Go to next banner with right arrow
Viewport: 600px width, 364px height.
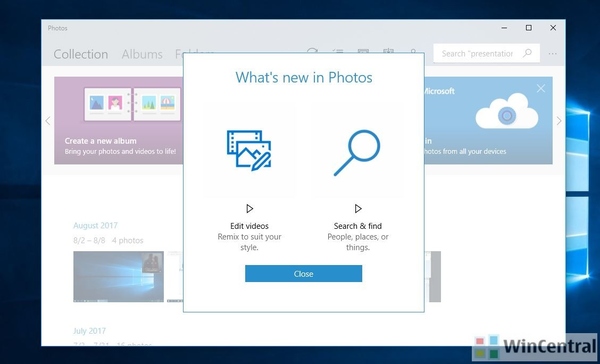click(559, 121)
